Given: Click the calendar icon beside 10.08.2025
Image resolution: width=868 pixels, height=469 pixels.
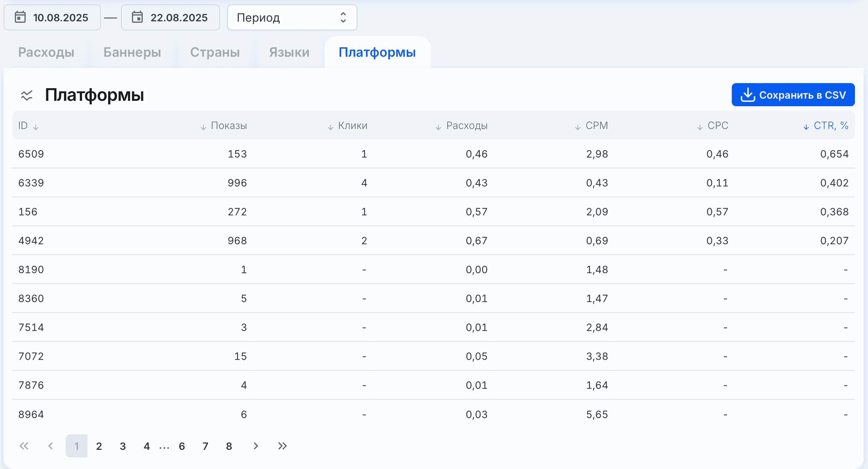Looking at the screenshot, I should [x=20, y=17].
